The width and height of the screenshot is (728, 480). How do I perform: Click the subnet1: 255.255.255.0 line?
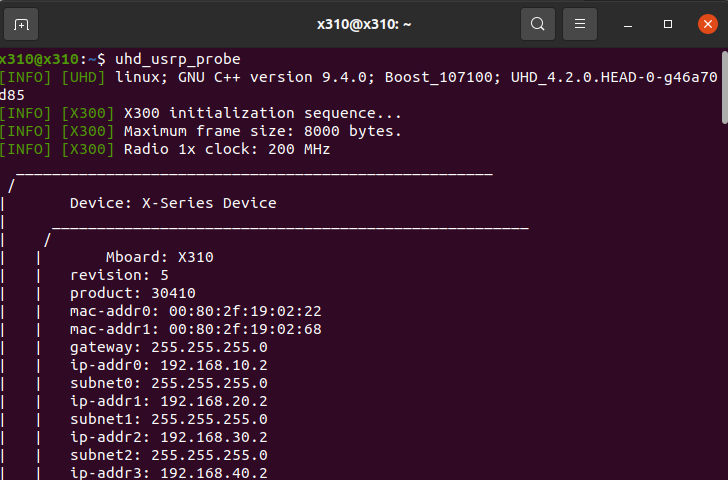click(169, 419)
